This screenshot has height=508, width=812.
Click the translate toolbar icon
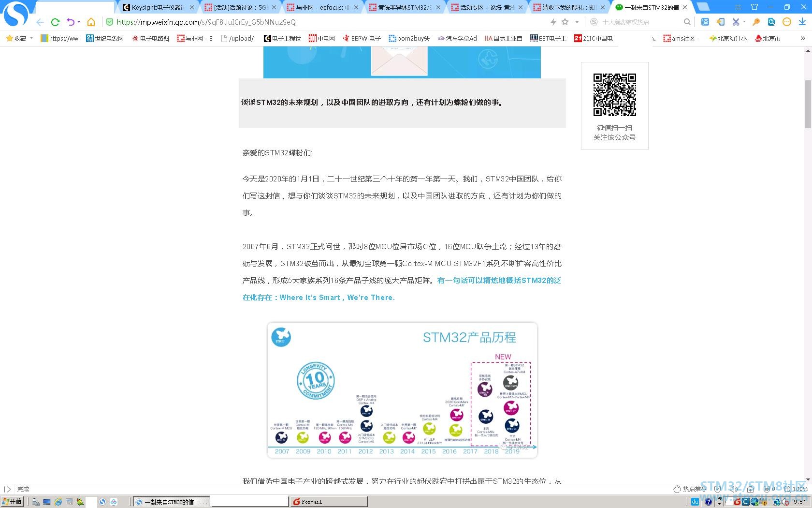(x=705, y=22)
